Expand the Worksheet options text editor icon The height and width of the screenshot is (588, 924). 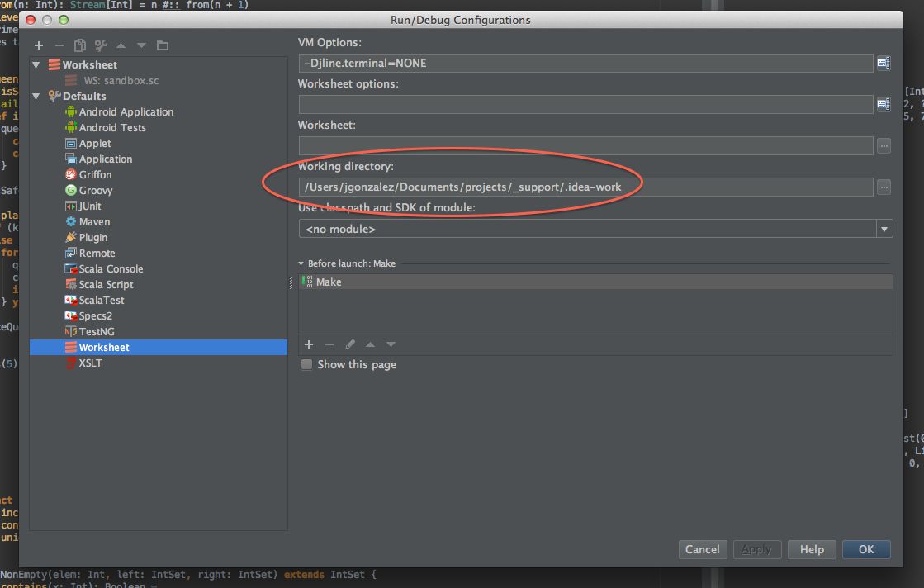(884, 104)
